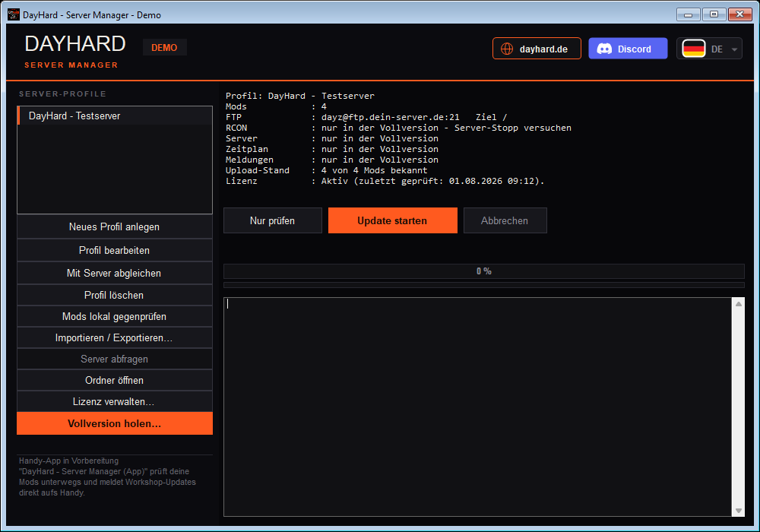Click the RCON status line
The height and width of the screenshot is (532, 760).
coord(398,128)
